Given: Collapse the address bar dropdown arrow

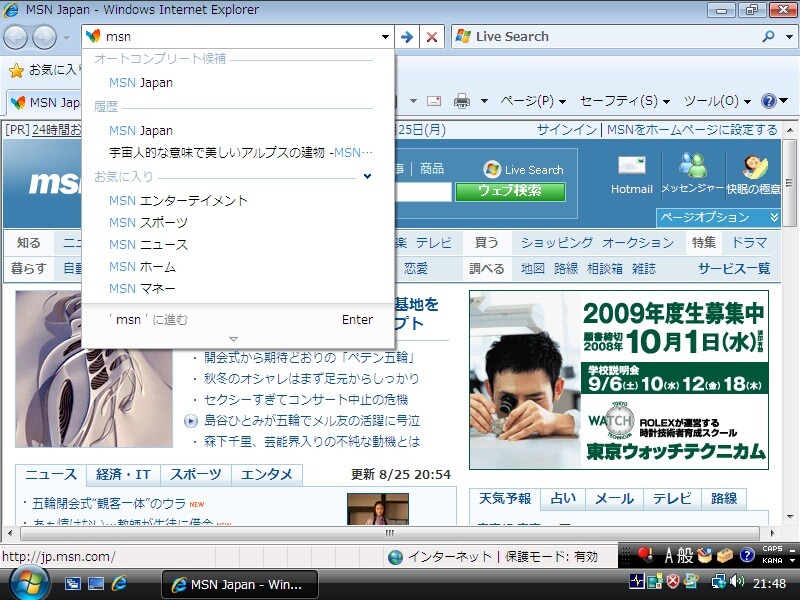Looking at the screenshot, I should pyautogui.click(x=385, y=37).
